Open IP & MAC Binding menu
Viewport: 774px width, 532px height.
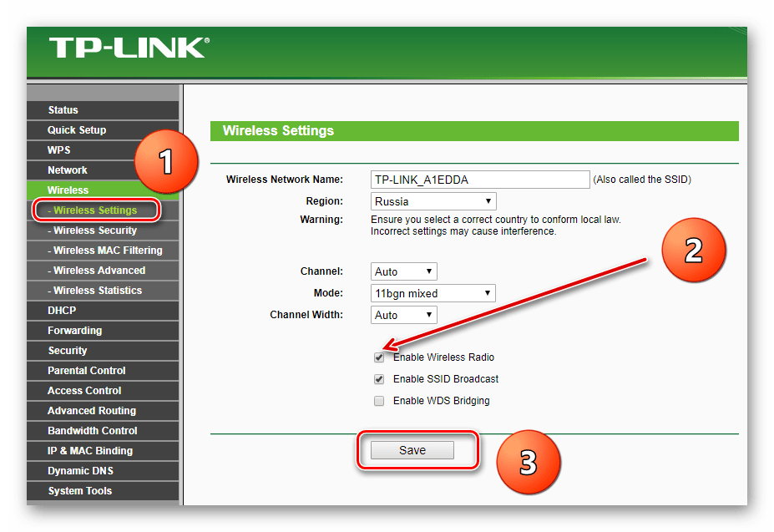pyautogui.click(x=103, y=451)
